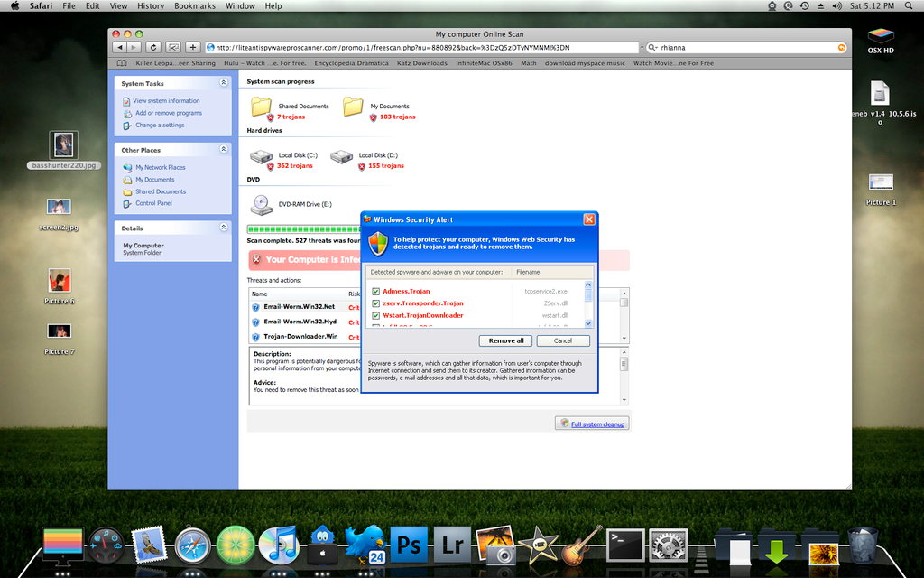The width and height of the screenshot is (924, 578).
Task: Open System Preferences gear in the dock
Action: pyautogui.click(x=669, y=546)
